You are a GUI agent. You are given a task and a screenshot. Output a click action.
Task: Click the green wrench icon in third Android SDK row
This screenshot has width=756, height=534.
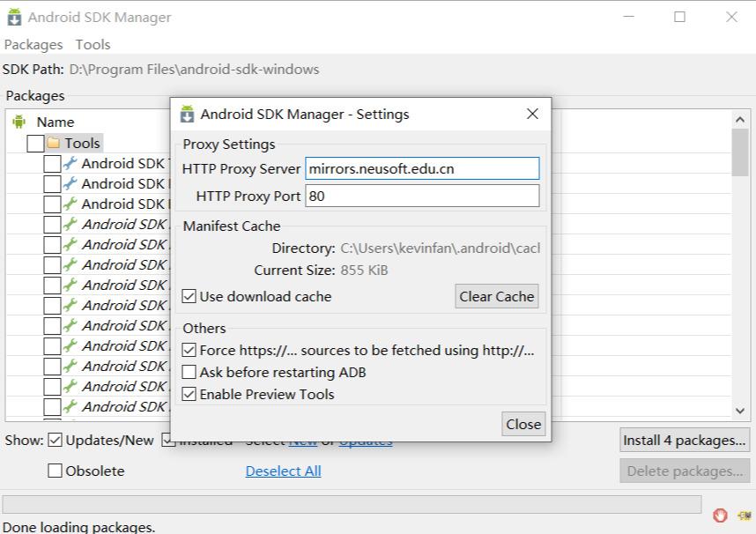pyautogui.click(x=70, y=204)
